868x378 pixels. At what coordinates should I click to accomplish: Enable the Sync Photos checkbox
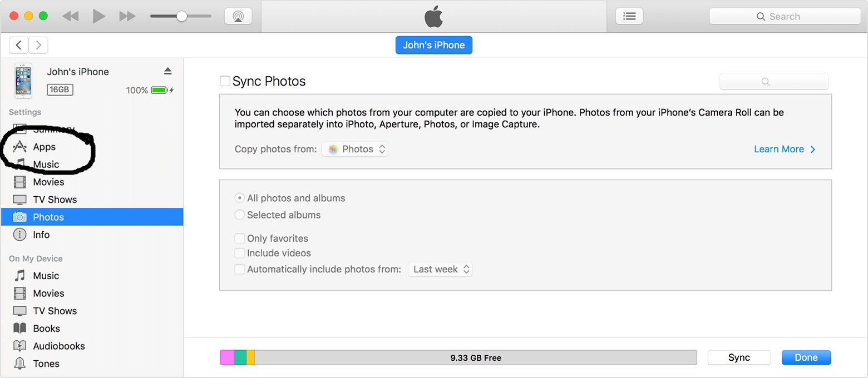[x=225, y=81]
